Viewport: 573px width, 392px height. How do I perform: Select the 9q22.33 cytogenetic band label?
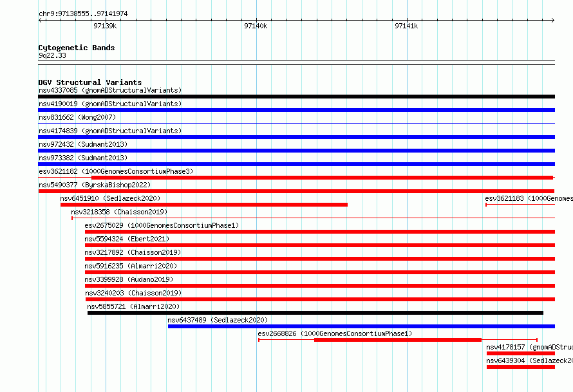(x=52, y=55)
